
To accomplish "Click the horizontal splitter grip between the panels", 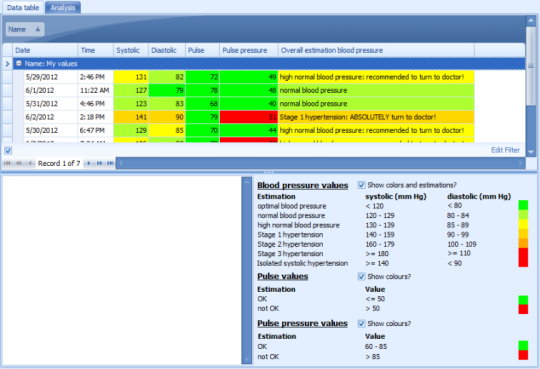I will pyautogui.click(x=269, y=172).
